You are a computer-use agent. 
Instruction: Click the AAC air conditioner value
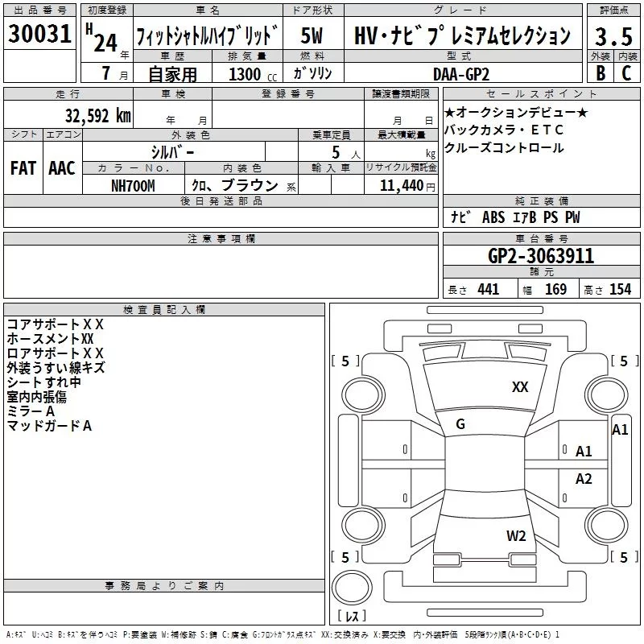(x=62, y=168)
